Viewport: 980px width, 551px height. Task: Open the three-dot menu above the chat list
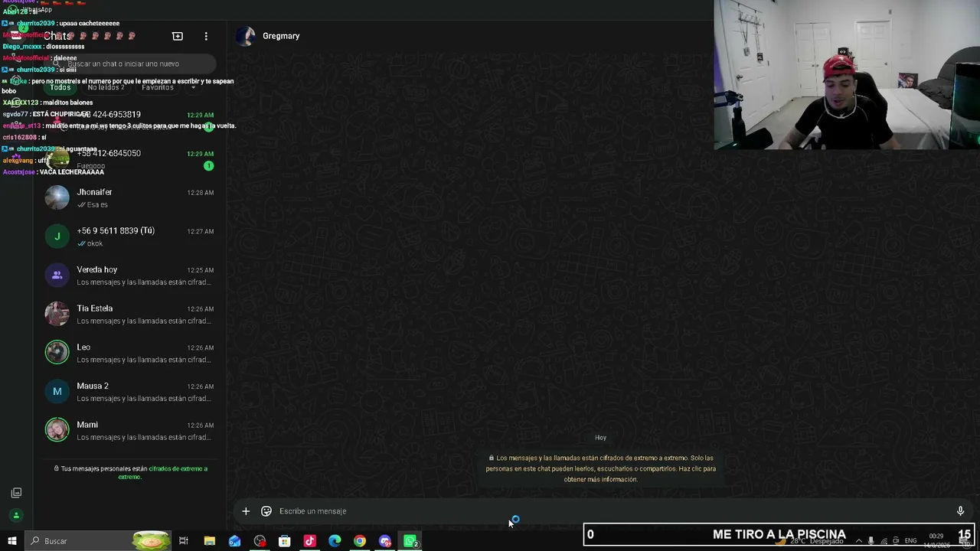[206, 36]
